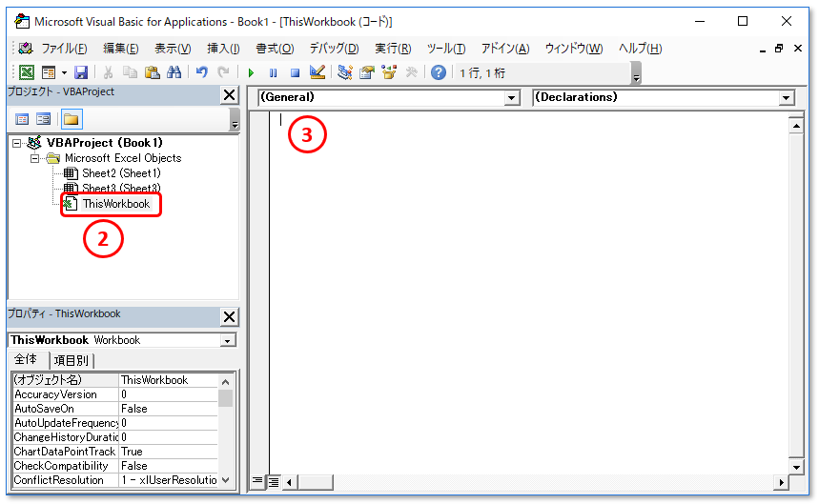Close the Project VBAProject pane
The width and height of the screenshot is (819, 504).
tap(229, 95)
